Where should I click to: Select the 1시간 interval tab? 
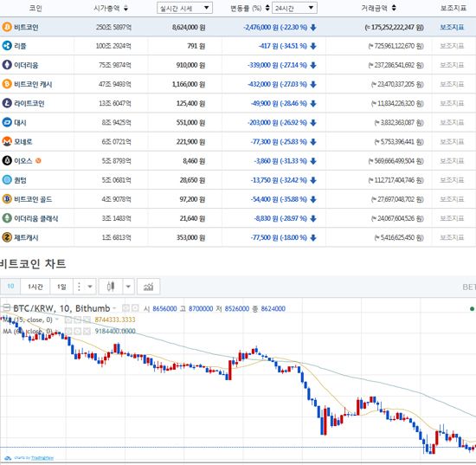coord(35,287)
